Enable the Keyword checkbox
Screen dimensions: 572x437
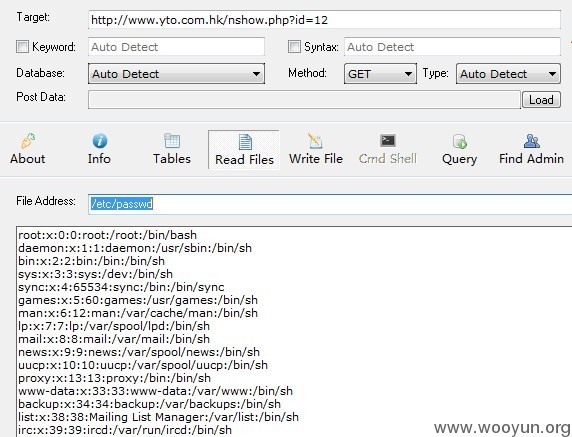point(22,47)
